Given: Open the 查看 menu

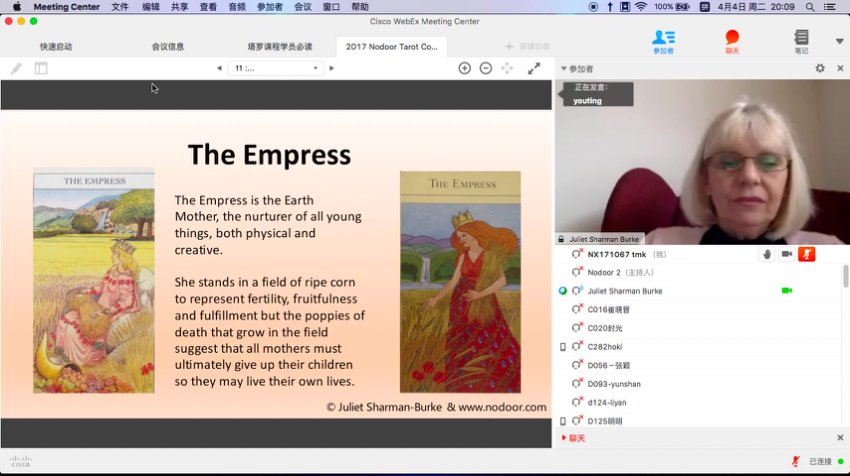Looking at the screenshot, I should 208,7.
